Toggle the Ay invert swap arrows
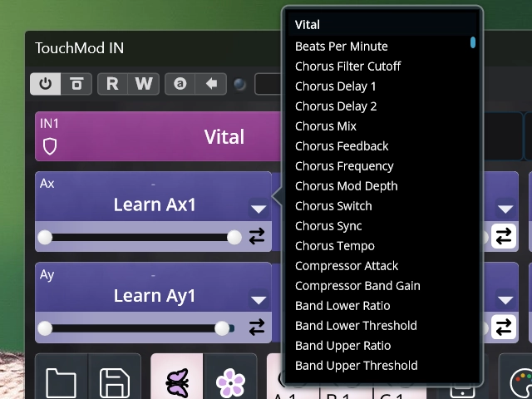The height and width of the screenshot is (399, 532). (x=257, y=328)
